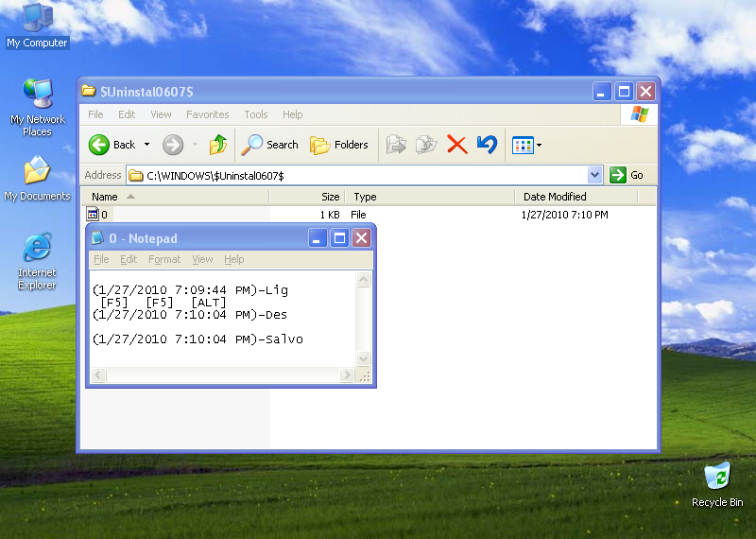
Task: Select the Recycle Bin icon
Action: tap(717, 484)
